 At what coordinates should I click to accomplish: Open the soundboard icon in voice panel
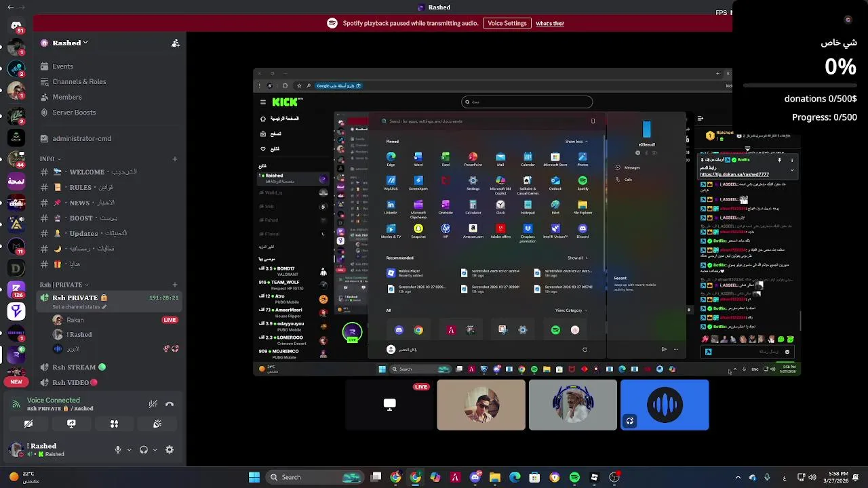pyautogui.click(x=157, y=424)
